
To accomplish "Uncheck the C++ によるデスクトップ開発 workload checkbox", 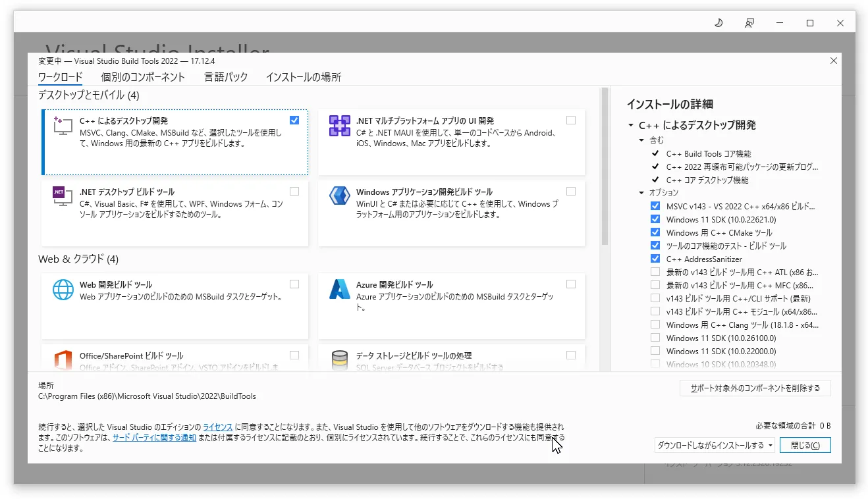I will click(x=294, y=120).
